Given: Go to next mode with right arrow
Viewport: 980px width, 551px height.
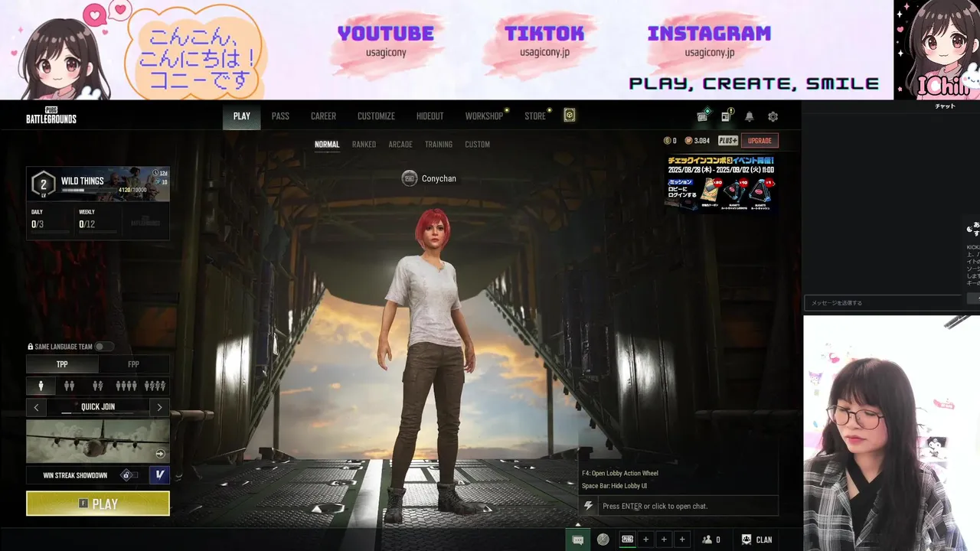Looking at the screenshot, I should click(x=159, y=407).
